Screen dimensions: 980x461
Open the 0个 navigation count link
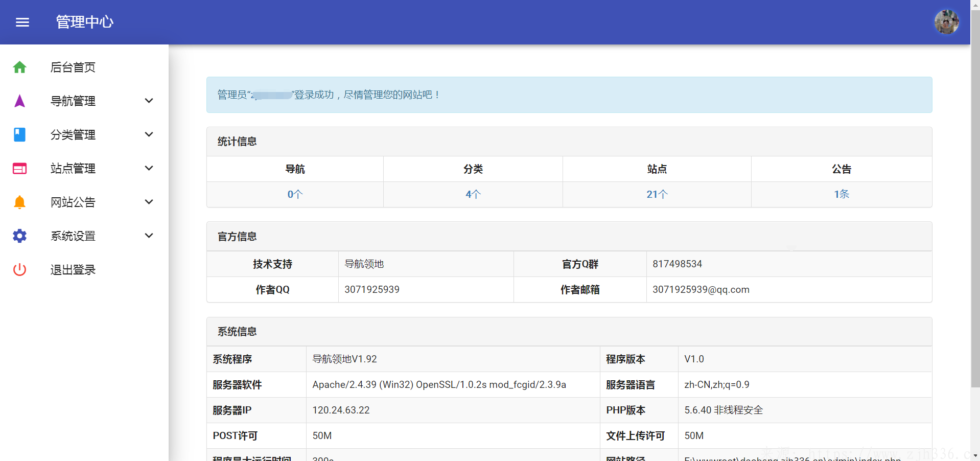[295, 194]
